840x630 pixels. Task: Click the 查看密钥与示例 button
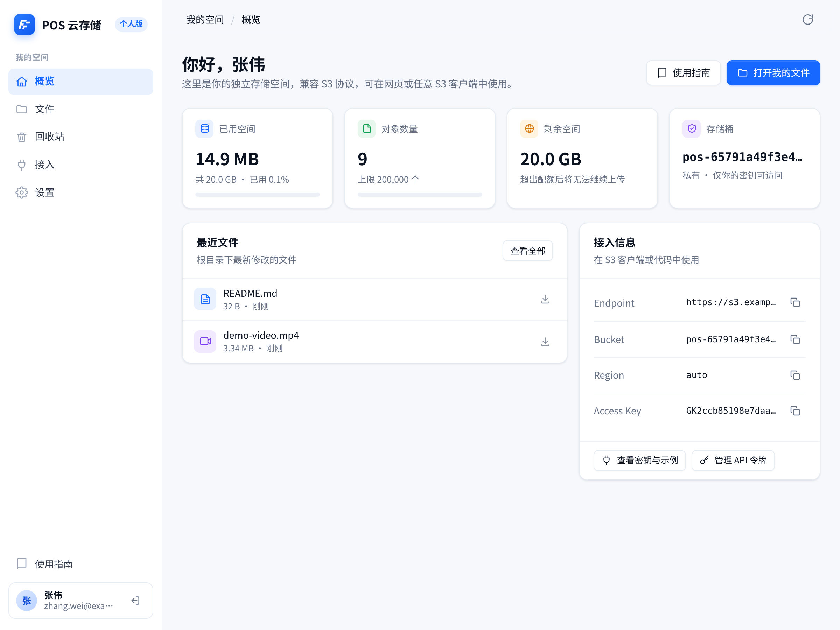639,460
